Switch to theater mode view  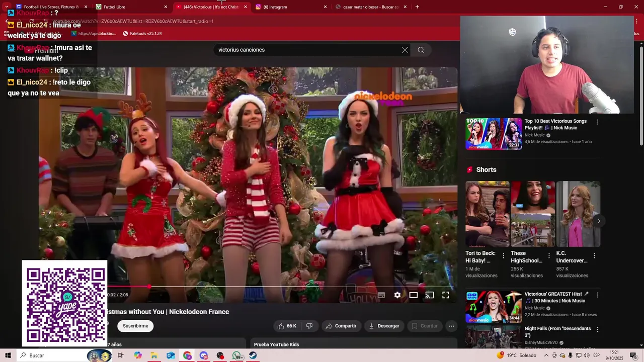coord(414,295)
